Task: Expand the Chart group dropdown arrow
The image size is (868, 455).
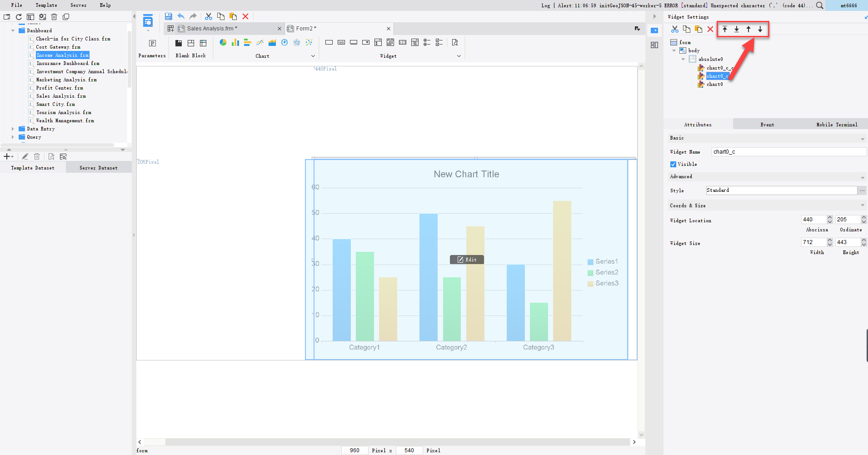Action: pyautogui.click(x=313, y=56)
